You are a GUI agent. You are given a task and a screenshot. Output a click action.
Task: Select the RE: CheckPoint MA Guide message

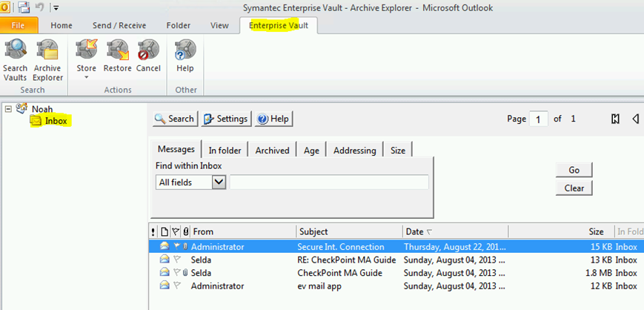pos(396,260)
